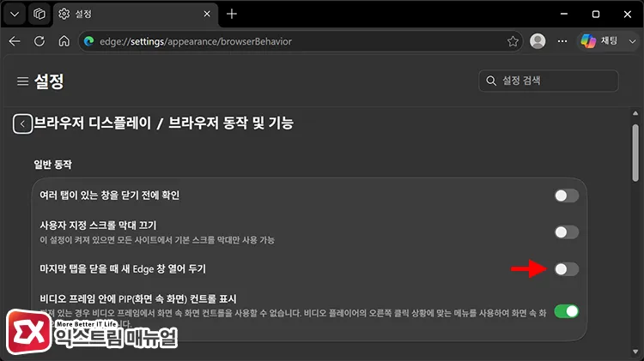Open a new tab with plus button
The width and height of the screenshot is (644, 361).
pos(232,14)
